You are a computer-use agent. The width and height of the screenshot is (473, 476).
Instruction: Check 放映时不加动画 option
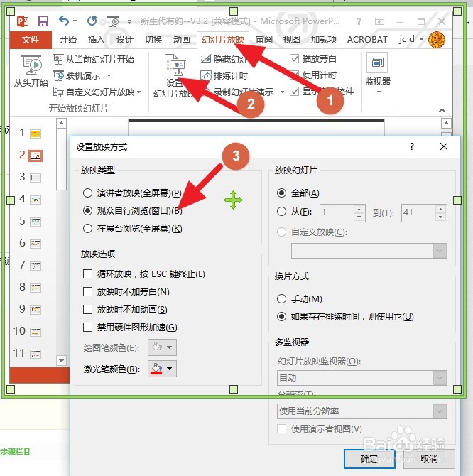[x=87, y=309]
